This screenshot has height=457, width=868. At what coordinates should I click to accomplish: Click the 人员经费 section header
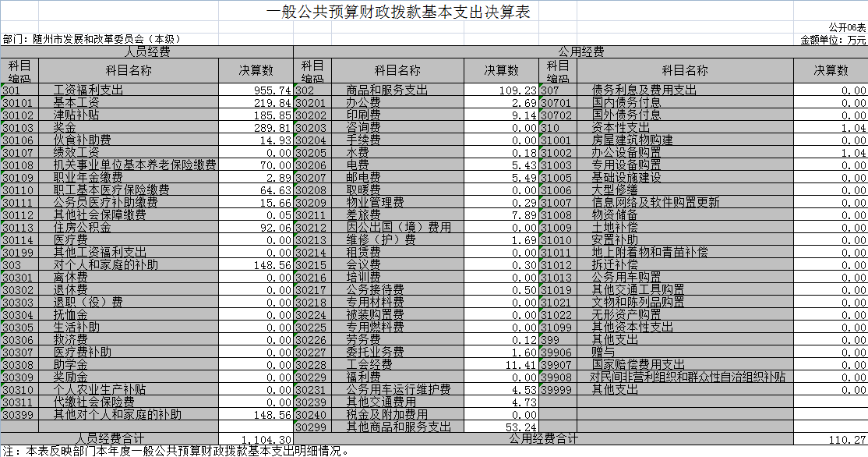pos(147,51)
